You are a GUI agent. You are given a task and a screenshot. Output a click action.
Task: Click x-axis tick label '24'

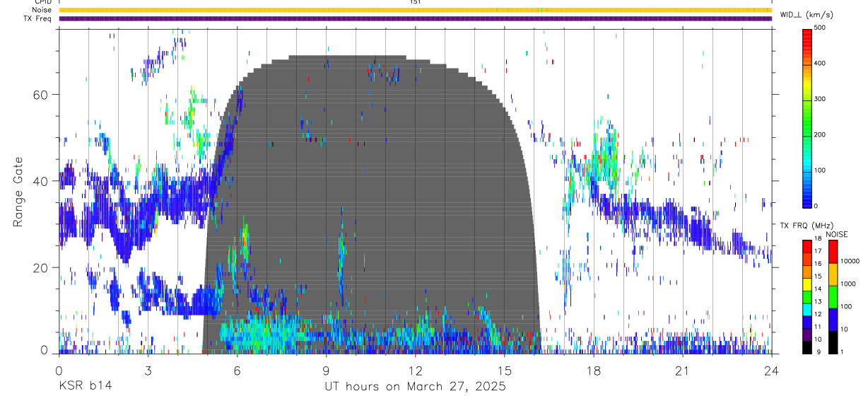tap(772, 371)
